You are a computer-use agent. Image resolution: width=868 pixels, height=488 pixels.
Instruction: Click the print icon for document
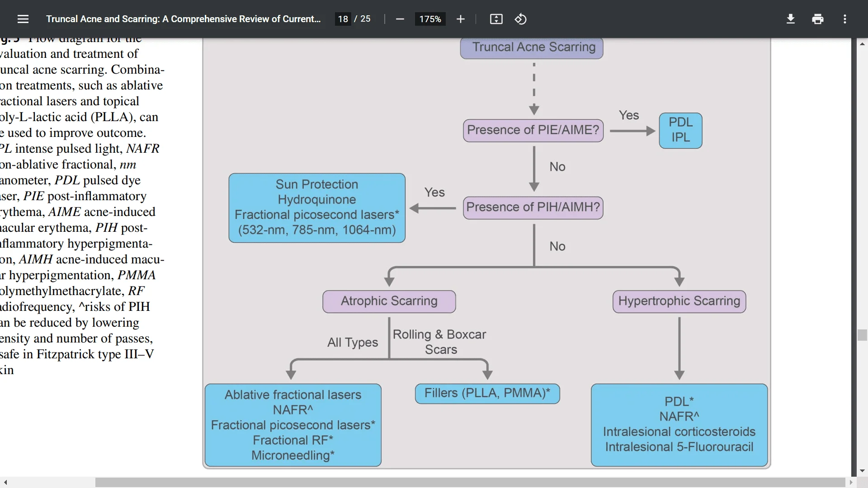(x=817, y=18)
